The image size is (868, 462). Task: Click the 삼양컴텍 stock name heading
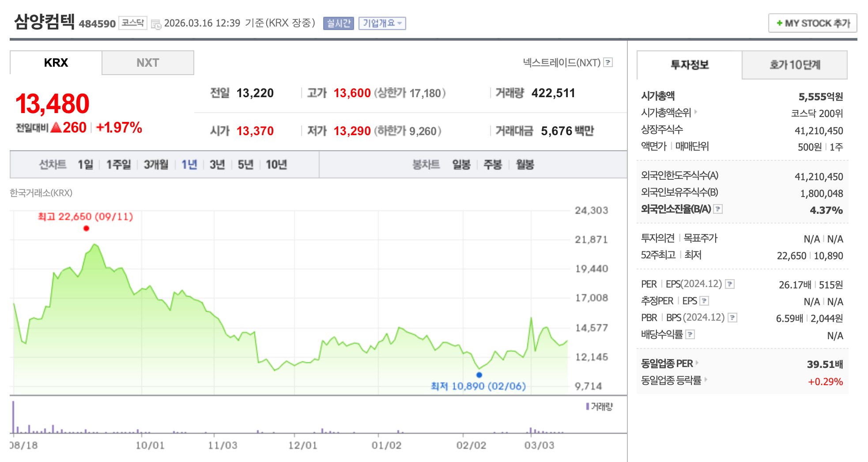pyautogui.click(x=44, y=22)
